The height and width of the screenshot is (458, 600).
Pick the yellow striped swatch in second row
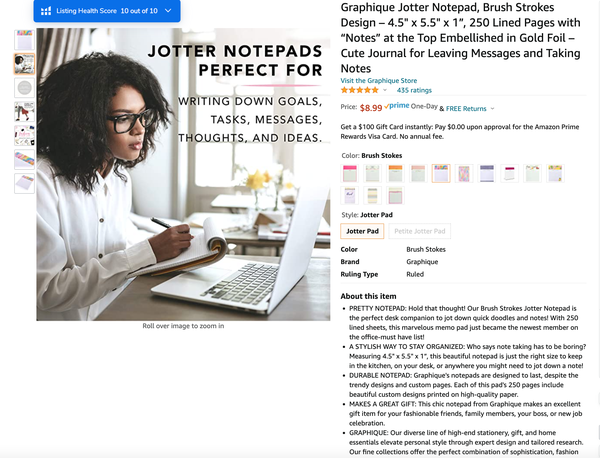click(372, 196)
